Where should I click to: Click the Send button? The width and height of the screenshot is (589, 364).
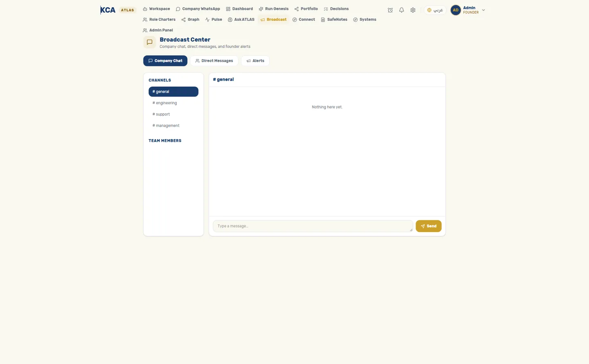tap(429, 226)
